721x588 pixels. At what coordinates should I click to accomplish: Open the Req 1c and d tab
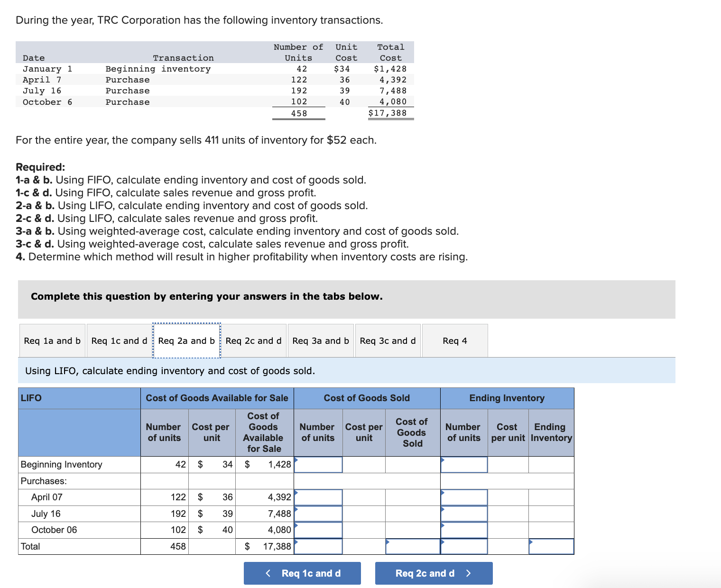pyautogui.click(x=119, y=340)
